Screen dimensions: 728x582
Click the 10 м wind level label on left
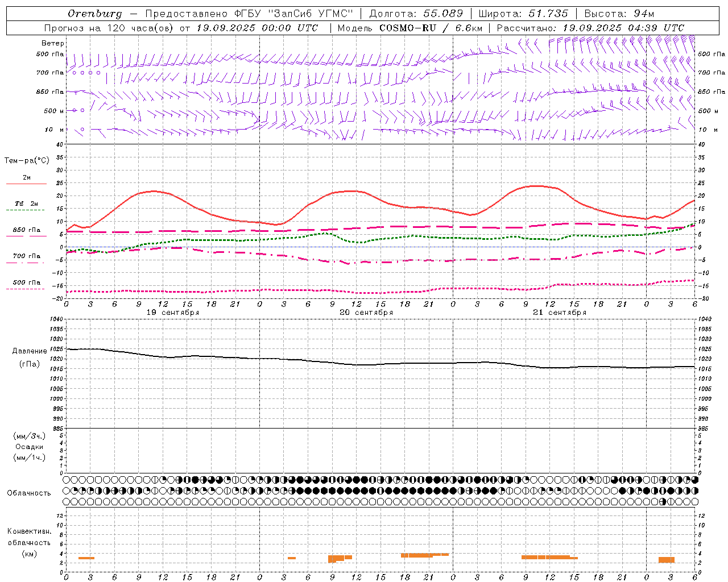coord(55,130)
